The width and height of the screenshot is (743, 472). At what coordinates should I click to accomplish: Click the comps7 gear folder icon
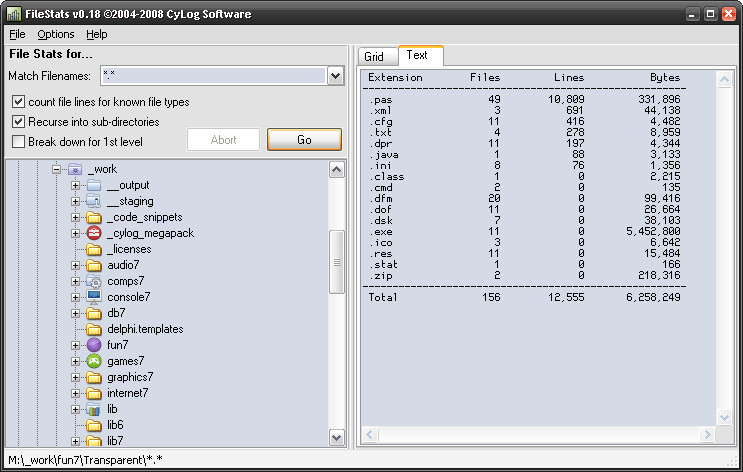[94, 281]
